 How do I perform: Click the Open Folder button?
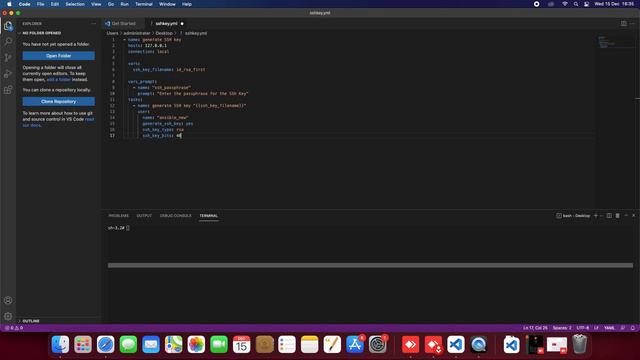pyautogui.click(x=59, y=56)
